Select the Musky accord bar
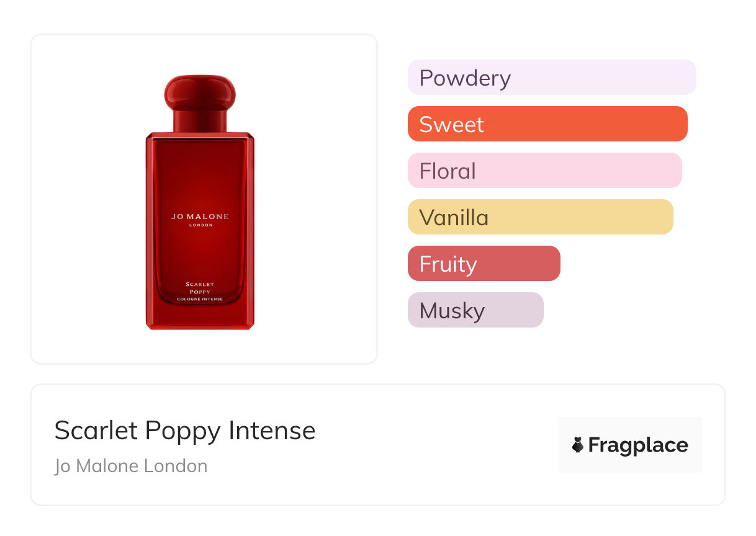 coord(475,310)
